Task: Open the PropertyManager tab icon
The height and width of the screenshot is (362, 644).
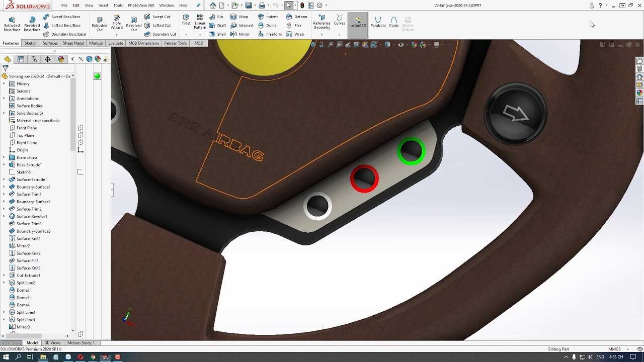Action: point(21,59)
